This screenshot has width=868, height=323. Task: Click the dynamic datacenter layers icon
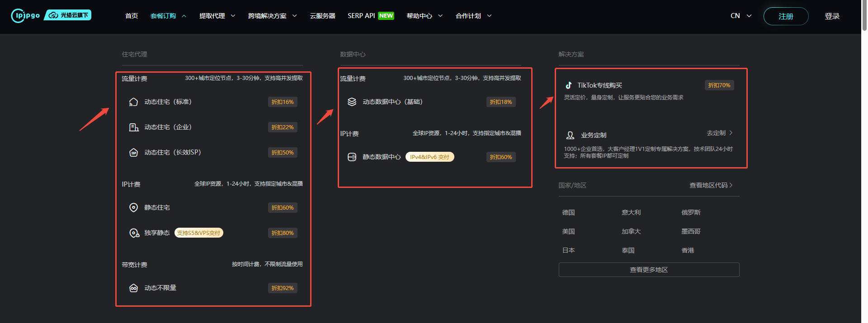coord(352,102)
